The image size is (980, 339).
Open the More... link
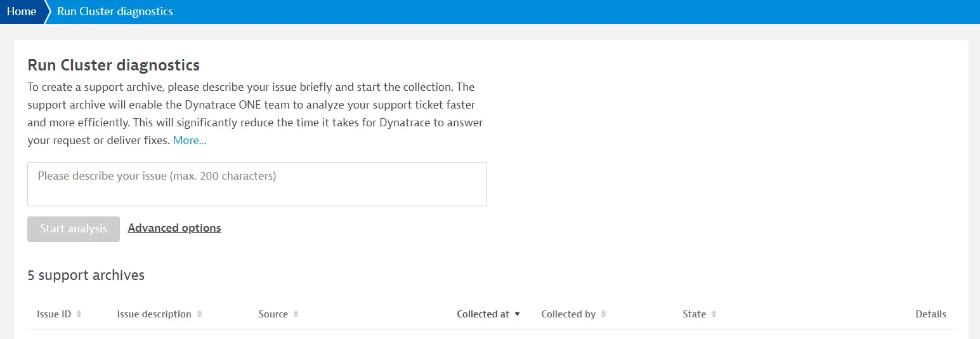point(190,140)
